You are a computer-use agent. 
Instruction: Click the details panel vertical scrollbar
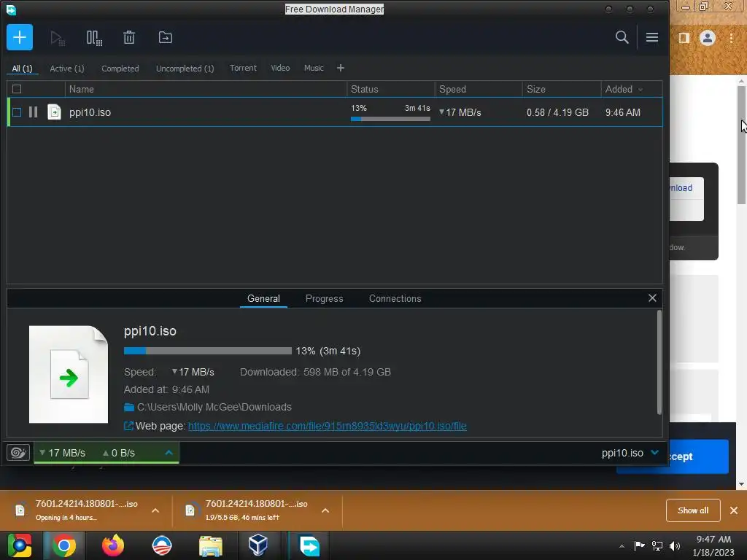pos(659,362)
